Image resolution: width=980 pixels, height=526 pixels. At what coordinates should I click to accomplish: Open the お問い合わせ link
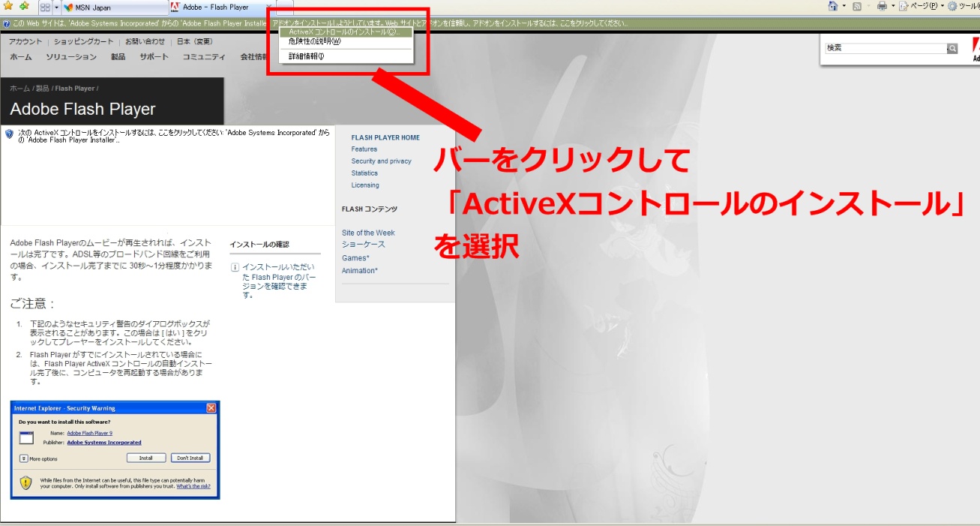coord(145,41)
